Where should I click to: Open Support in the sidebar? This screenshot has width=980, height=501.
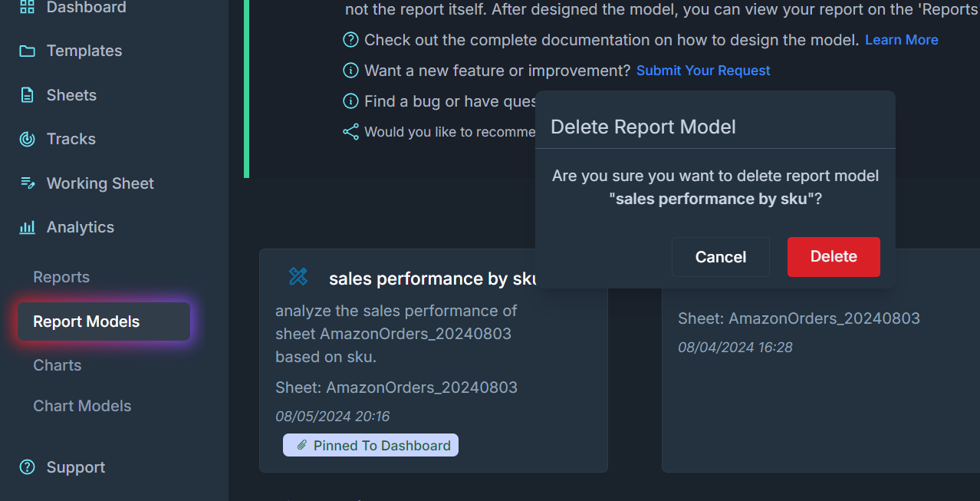pos(76,467)
